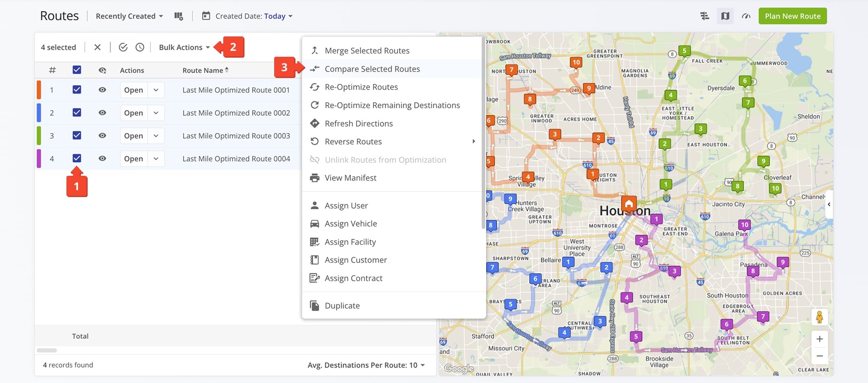868x383 pixels.
Task: Toggle the select-all header checkbox
Action: 77,70
